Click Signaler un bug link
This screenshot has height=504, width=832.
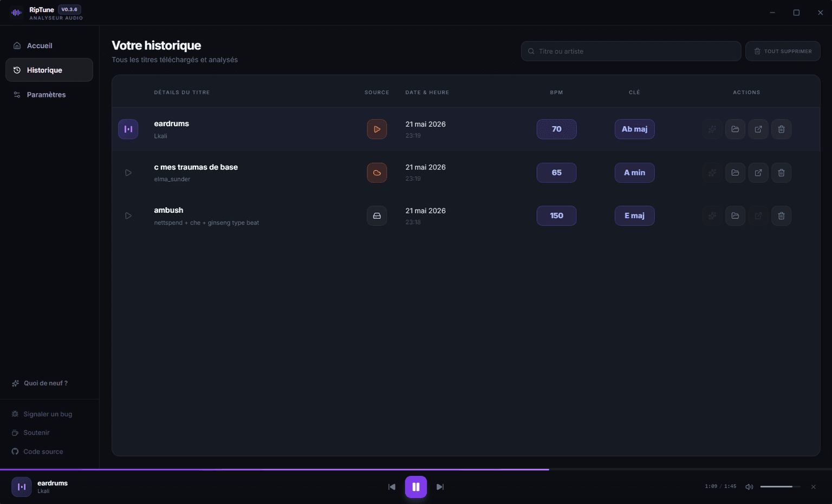point(42,414)
